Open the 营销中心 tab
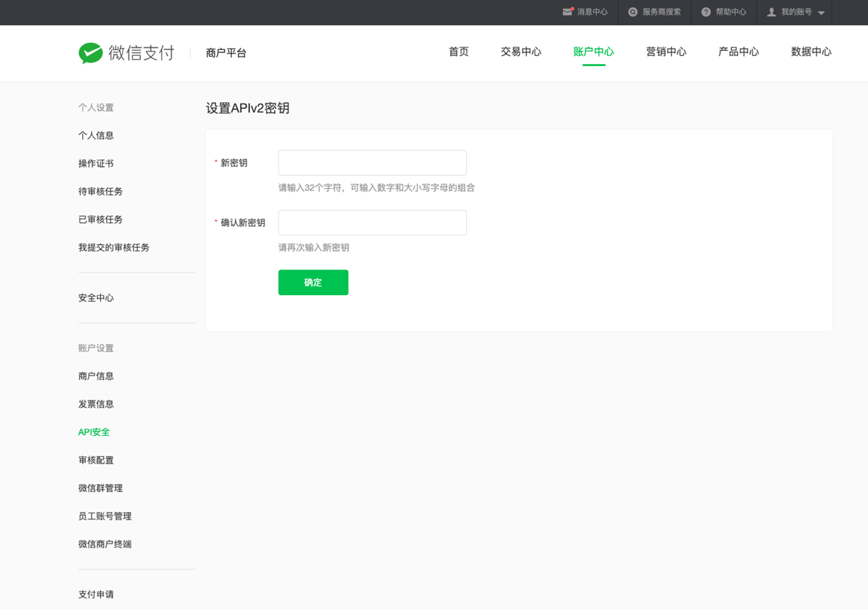 click(666, 52)
